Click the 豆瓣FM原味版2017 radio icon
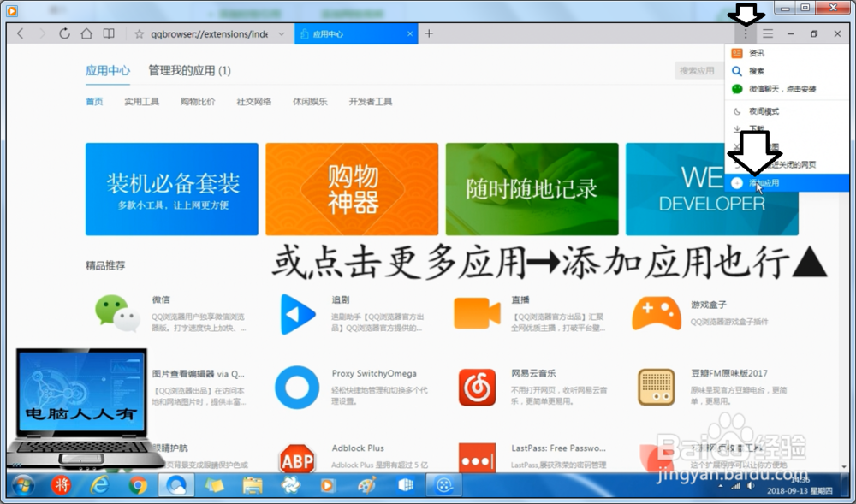The width and height of the screenshot is (856, 504). coord(657,388)
